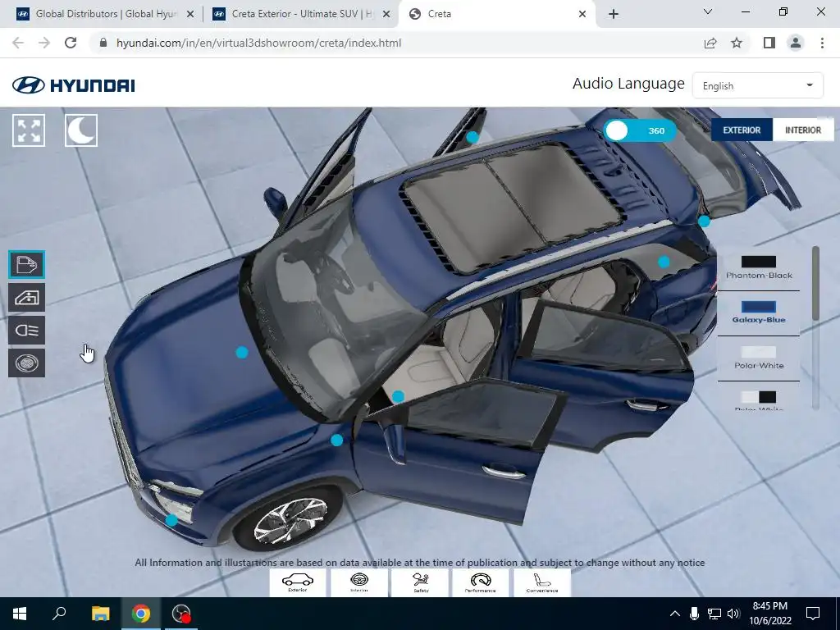
Task: Enter fullscreen showroom view
Action: click(x=29, y=130)
